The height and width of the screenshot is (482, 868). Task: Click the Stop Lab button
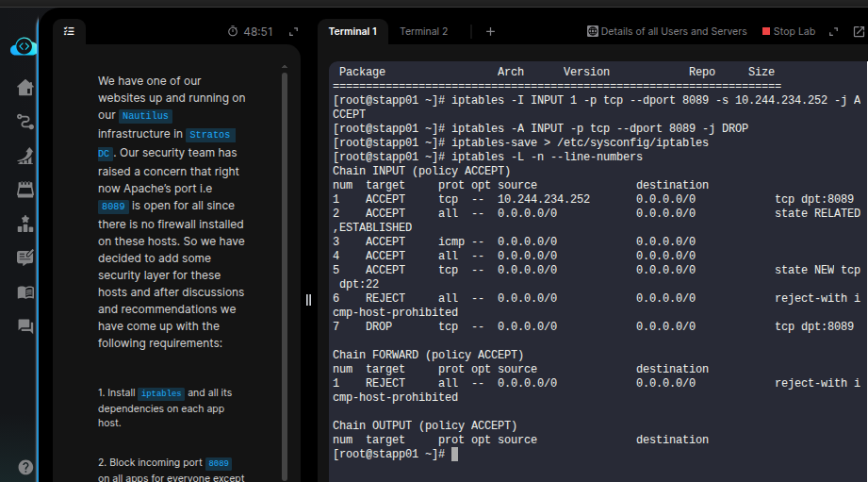pos(787,31)
